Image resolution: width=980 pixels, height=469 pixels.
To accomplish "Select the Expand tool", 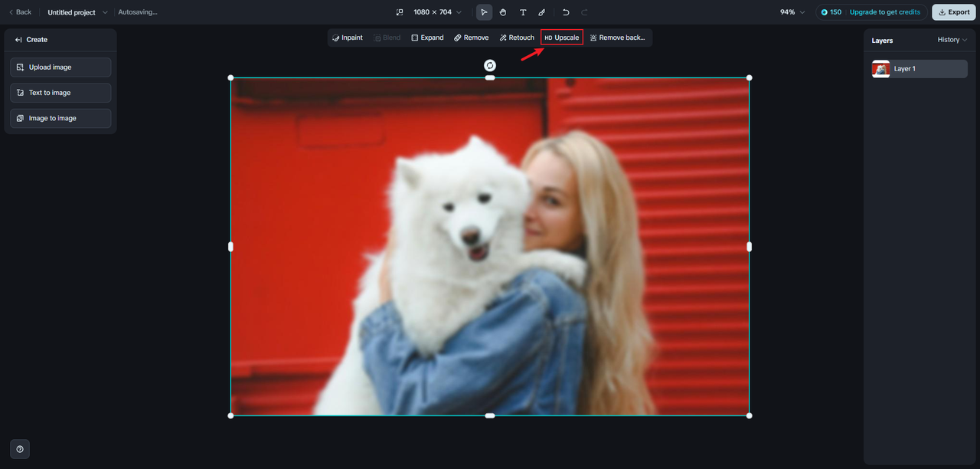I will point(427,38).
